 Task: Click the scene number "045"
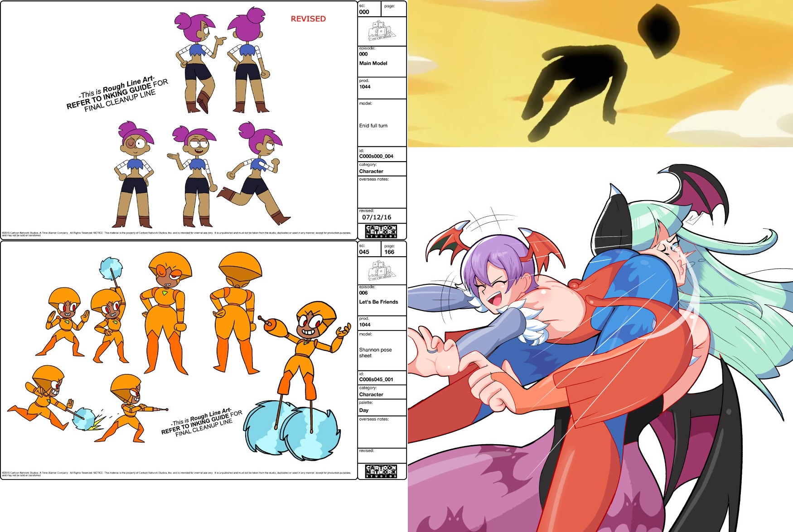pos(364,252)
